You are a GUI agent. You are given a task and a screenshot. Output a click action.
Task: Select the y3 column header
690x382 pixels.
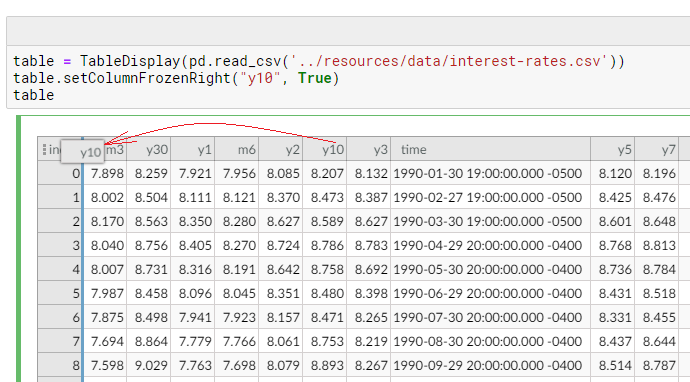click(x=369, y=150)
